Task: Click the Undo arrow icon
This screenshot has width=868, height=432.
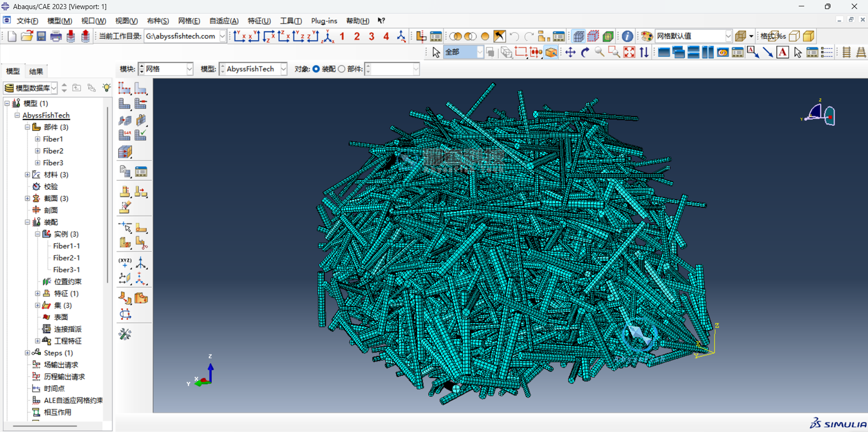Action: tap(514, 36)
